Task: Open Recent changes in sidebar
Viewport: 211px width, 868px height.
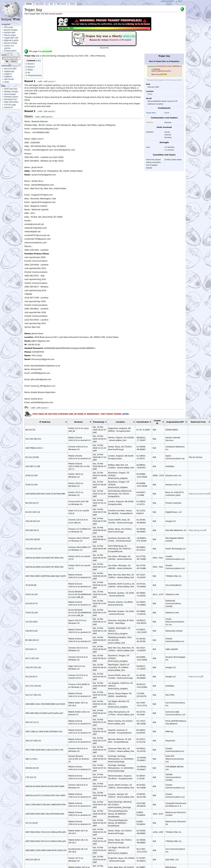Action: coord(11,30)
